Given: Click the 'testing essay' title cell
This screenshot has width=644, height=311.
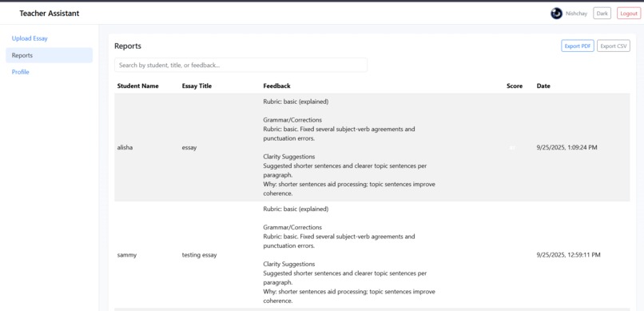Looking at the screenshot, I should click(199, 255).
